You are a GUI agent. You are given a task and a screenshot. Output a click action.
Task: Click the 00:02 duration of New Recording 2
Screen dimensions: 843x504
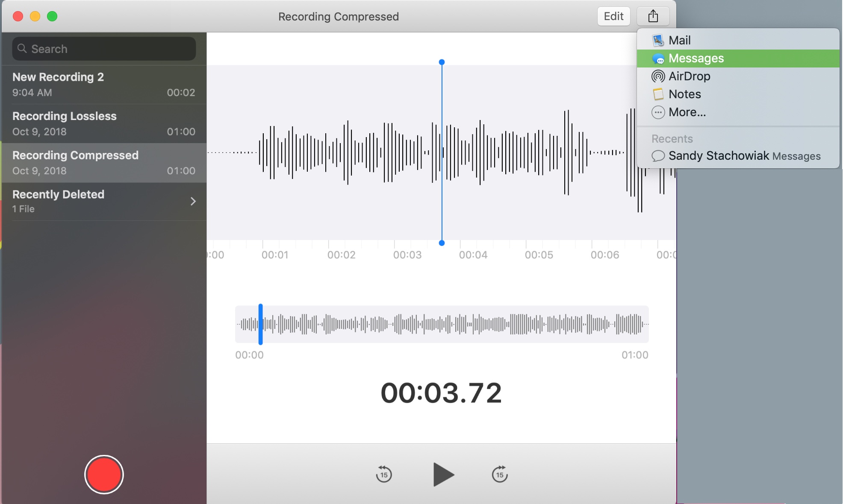(x=181, y=93)
